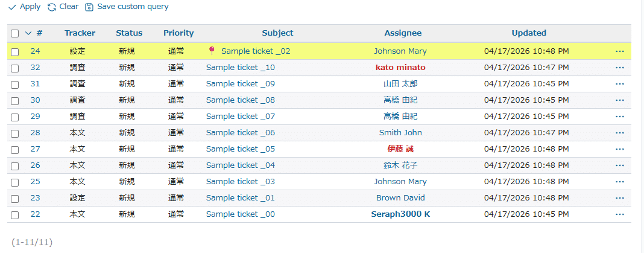Toggle the select-all checkbox in header
This screenshot has width=644, height=253.
coord(15,33)
